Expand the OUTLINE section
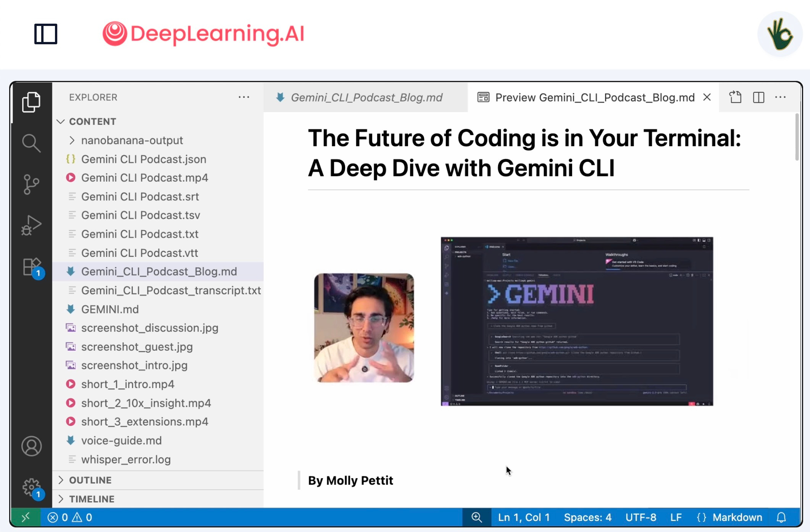The image size is (810, 532). click(158, 480)
